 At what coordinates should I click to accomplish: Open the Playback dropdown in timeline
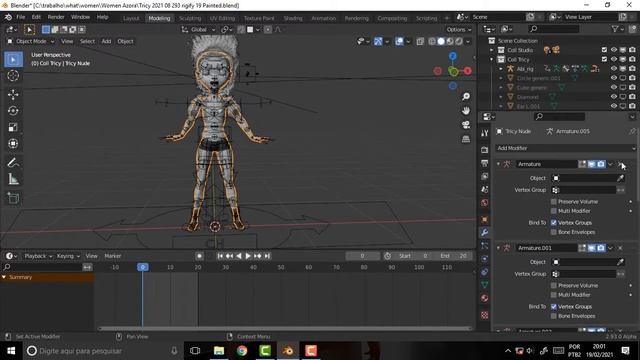pos(38,256)
